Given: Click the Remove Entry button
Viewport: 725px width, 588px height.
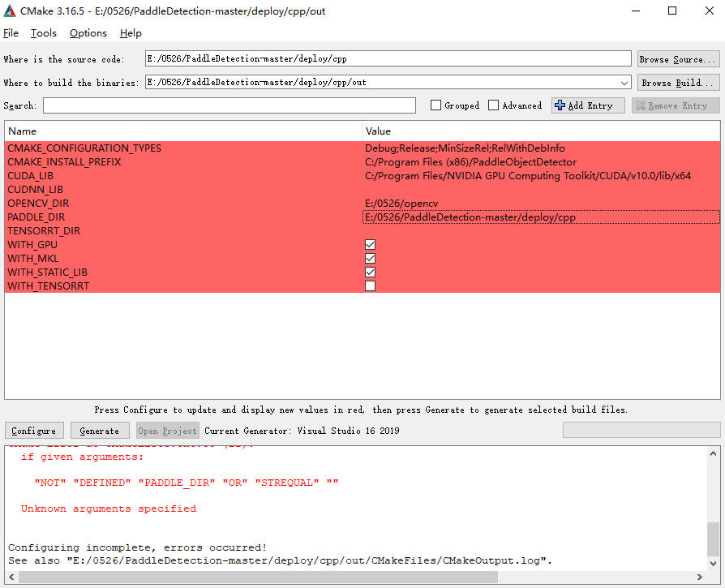Looking at the screenshot, I should tap(676, 105).
